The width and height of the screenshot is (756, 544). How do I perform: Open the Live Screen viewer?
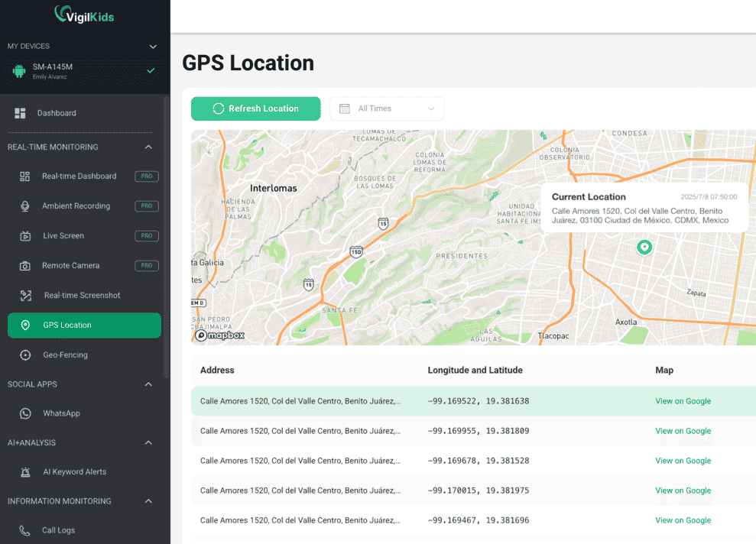(63, 235)
